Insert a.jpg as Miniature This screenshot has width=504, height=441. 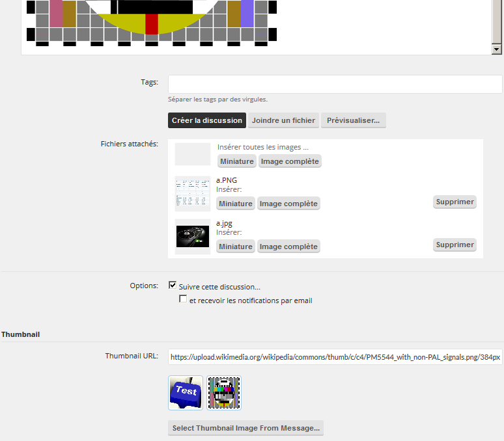(x=236, y=247)
